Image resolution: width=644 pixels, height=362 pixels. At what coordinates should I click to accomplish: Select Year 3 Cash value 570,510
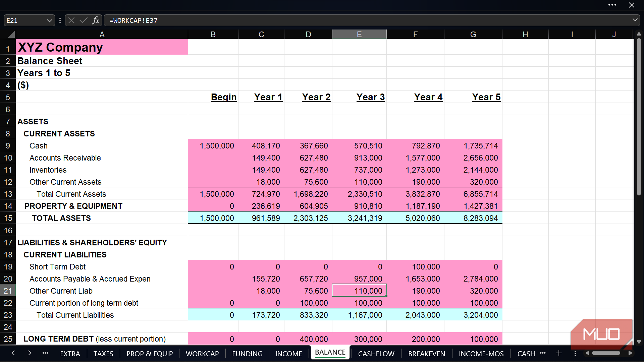[x=359, y=146]
